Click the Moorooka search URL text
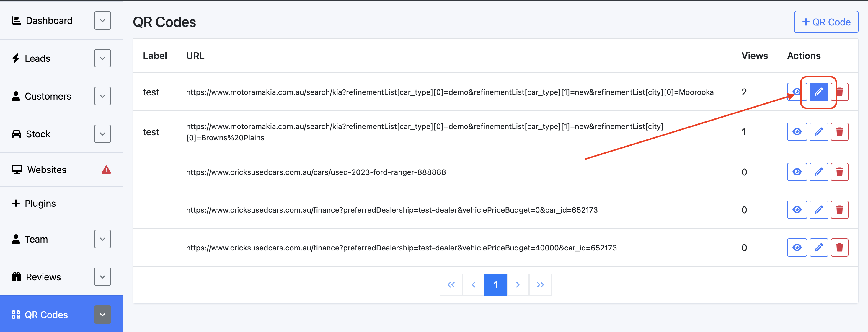The width and height of the screenshot is (868, 332). 449,92
